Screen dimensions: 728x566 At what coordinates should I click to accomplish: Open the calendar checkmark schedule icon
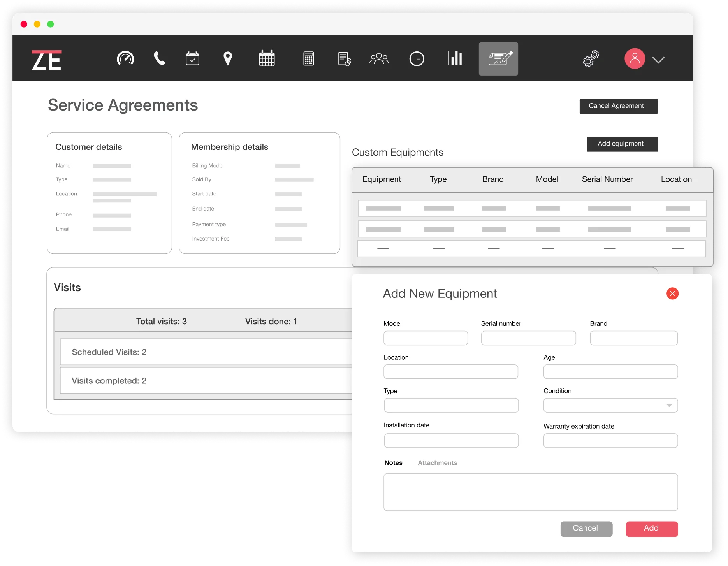[192, 58]
